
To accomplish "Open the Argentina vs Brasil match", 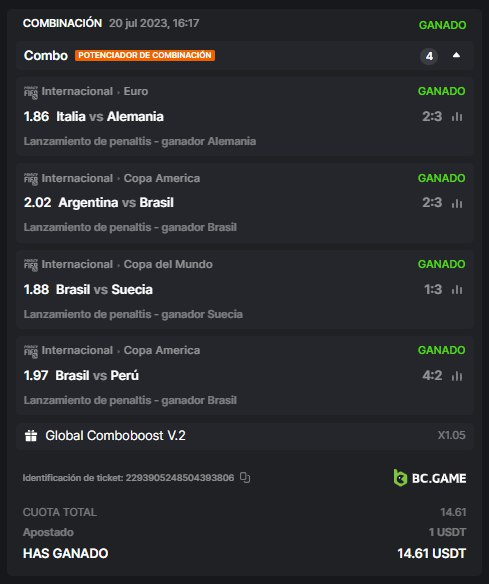I will click(116, 203).
